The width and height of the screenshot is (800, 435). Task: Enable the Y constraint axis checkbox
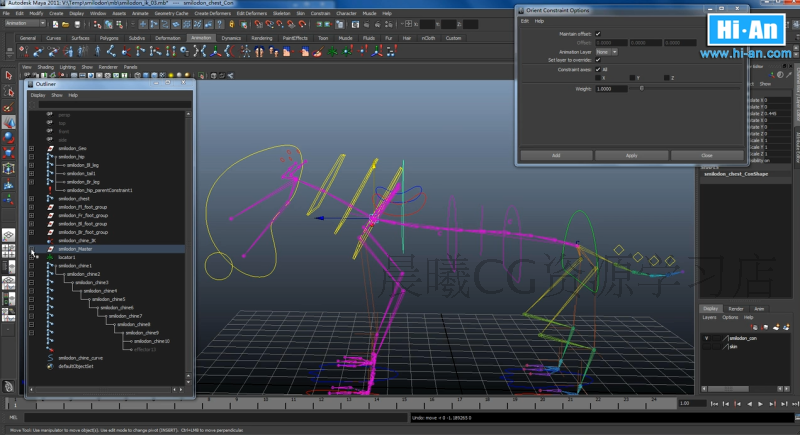[x=633, y=78]
